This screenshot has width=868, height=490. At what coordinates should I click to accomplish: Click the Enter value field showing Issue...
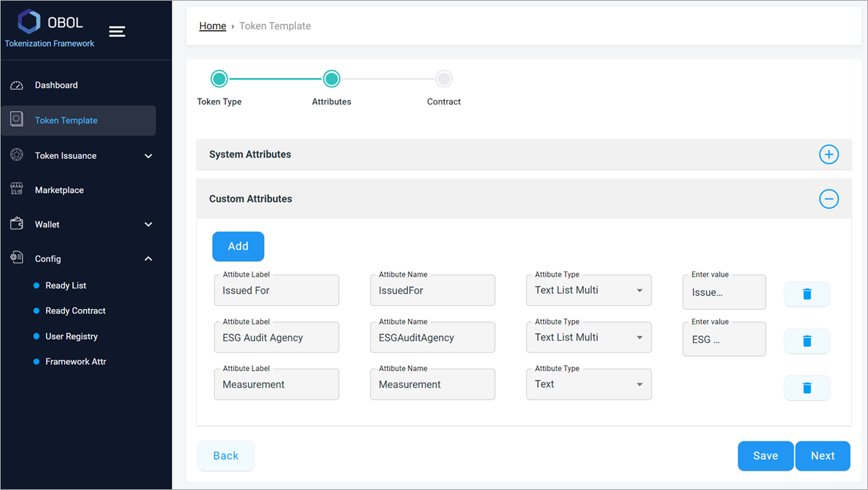tap(724, 292)
